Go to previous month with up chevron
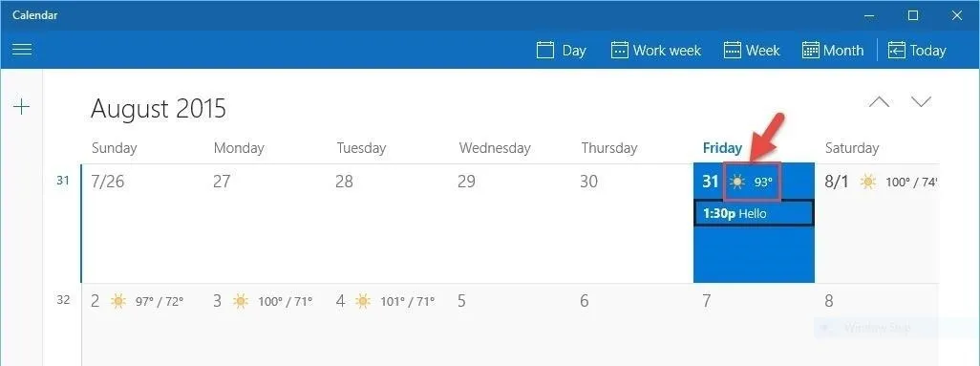Screen dimensions: 980x366 pyautogui.click(x=880, y=101)
